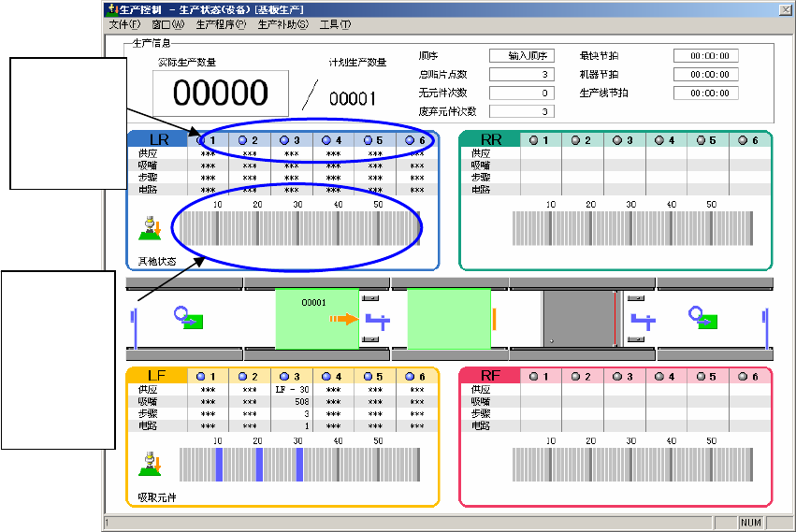Click the LF nozzle value 508

coord(292,401)
